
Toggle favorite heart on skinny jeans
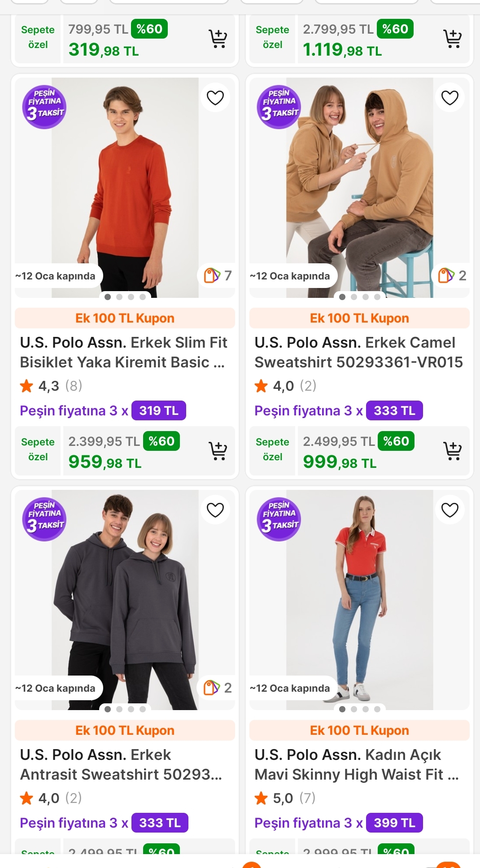[x=449, y=510]
